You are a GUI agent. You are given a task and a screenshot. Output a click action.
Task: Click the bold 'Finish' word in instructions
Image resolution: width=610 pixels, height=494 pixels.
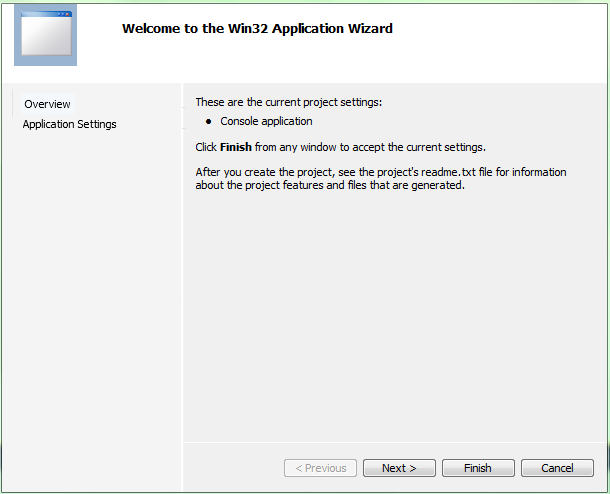coord(235,147)
